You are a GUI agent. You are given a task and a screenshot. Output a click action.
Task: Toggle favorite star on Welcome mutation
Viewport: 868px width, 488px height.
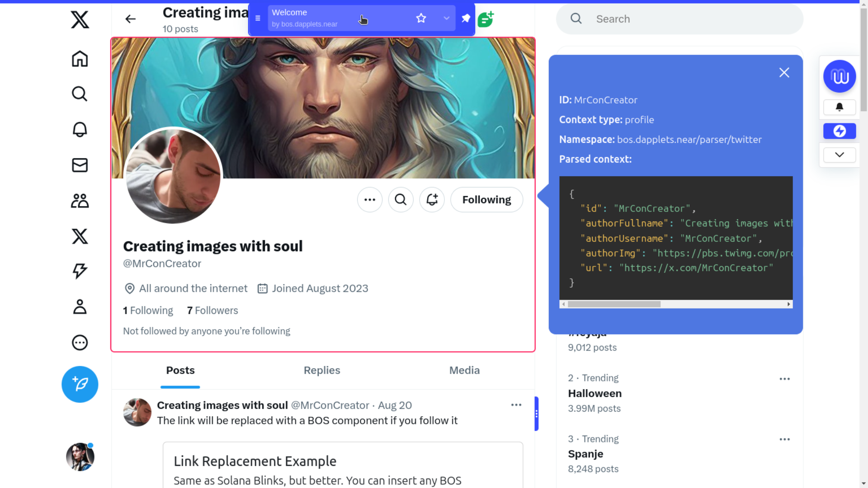click(421, 18)
